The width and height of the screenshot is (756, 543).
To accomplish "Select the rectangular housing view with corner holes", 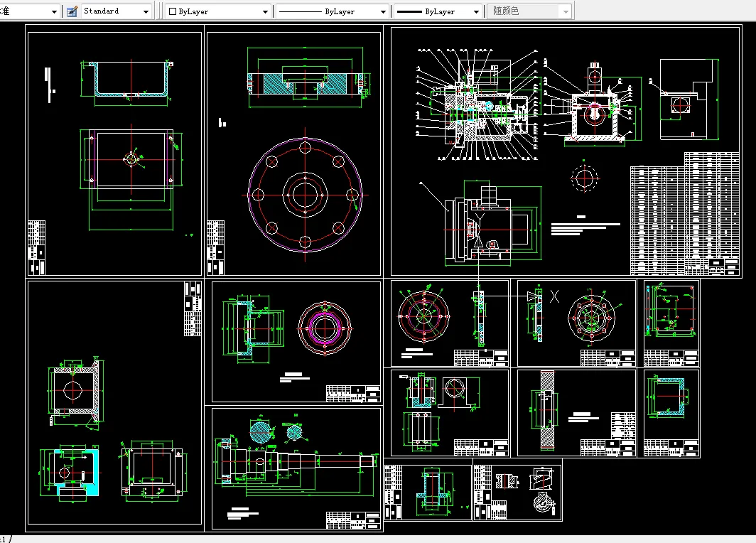I will pyautogui.click(x=152, y=471).
